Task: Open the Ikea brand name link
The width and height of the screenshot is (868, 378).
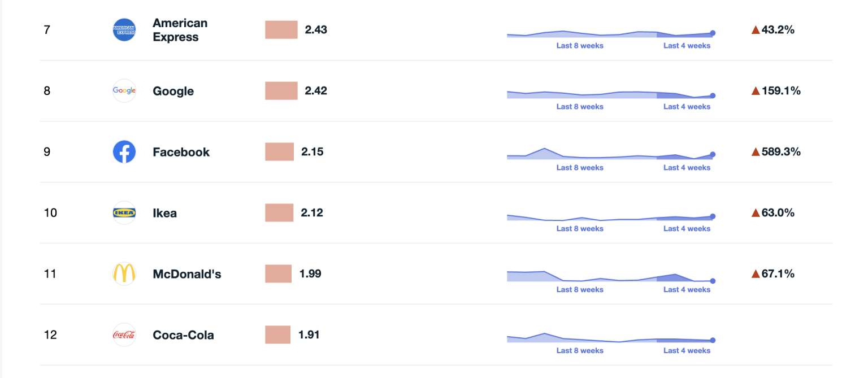Action: (164, 213)
